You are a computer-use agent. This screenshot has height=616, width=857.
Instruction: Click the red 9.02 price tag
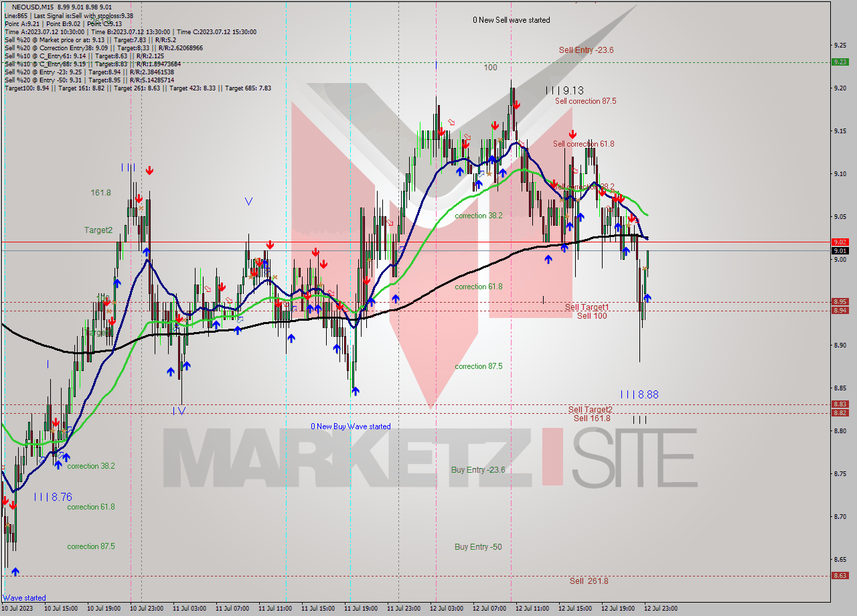click(840, 242)
